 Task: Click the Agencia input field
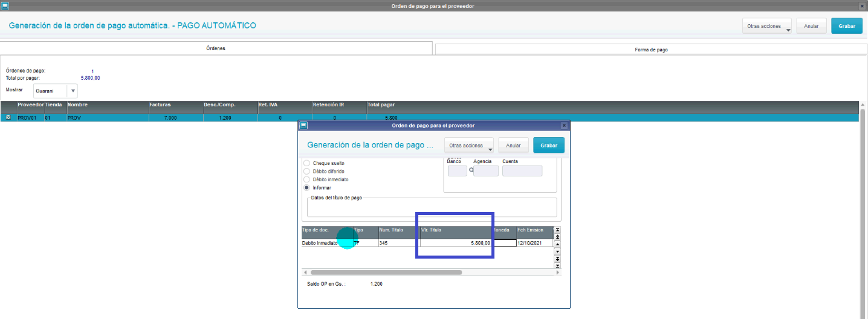487,171
